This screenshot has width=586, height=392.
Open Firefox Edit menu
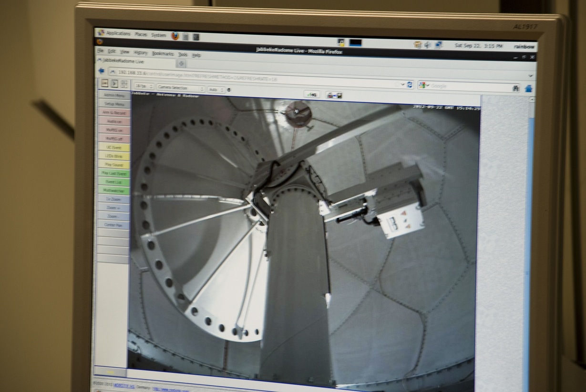click(x=111, y=51)
